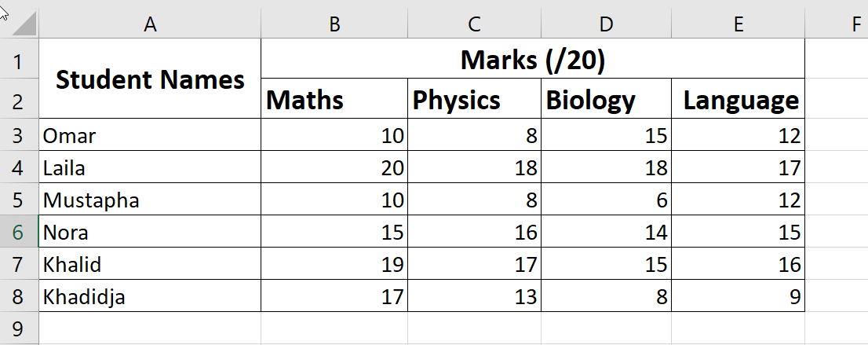Select the Maths header cell
This screenshot has height=345, width=868.
pos(334,100)
